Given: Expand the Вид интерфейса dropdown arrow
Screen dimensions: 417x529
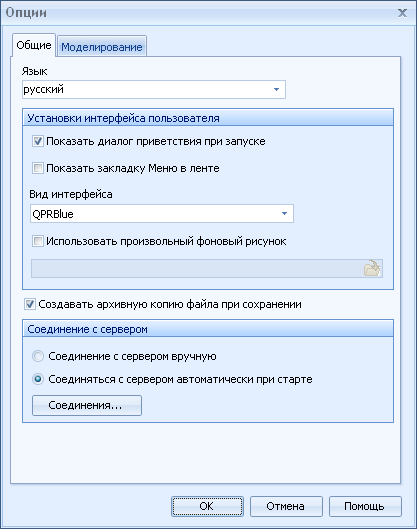Looking at the screenshot, I should [x=284, y=214].
